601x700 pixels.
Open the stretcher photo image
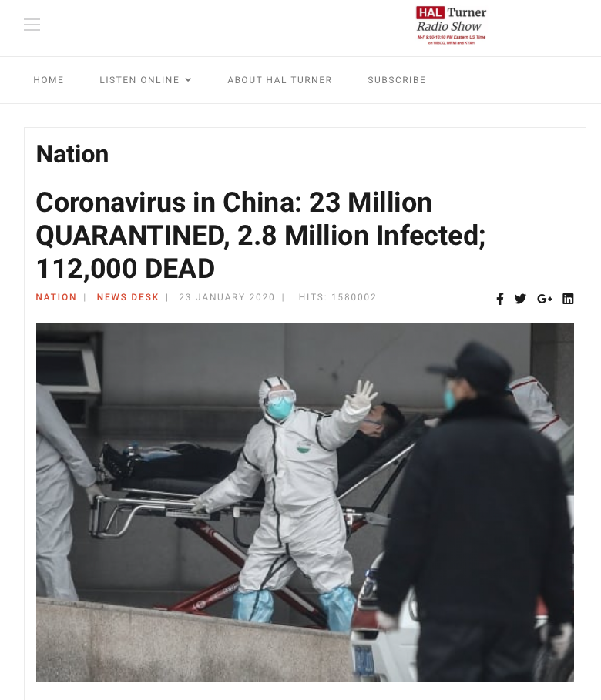305,502
